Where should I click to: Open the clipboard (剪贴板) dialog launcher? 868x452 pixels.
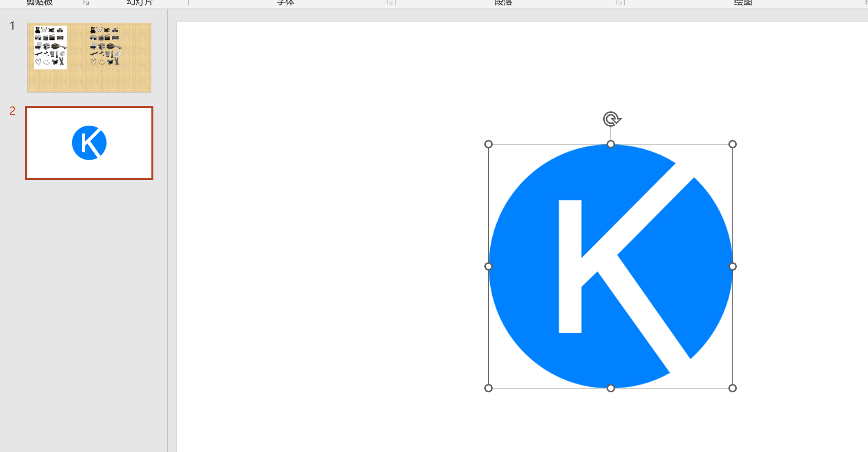click(86, 2)
